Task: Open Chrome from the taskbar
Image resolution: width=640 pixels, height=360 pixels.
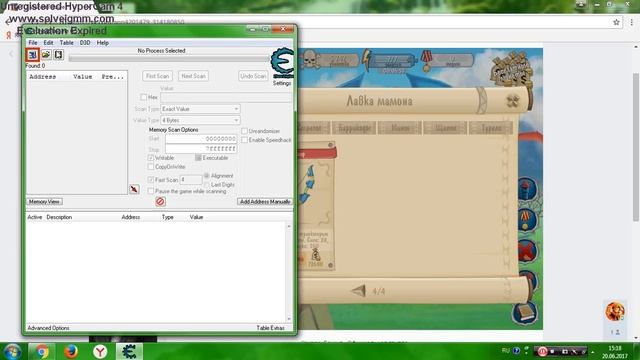Action: point(42,351)
